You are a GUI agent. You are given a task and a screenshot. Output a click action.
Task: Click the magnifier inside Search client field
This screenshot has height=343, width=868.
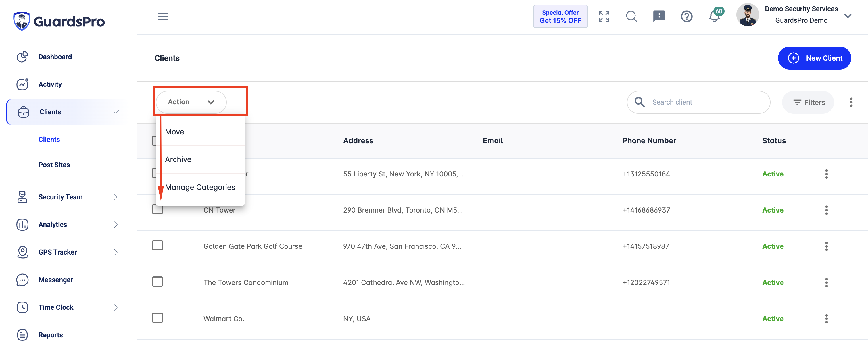[639, 102]
